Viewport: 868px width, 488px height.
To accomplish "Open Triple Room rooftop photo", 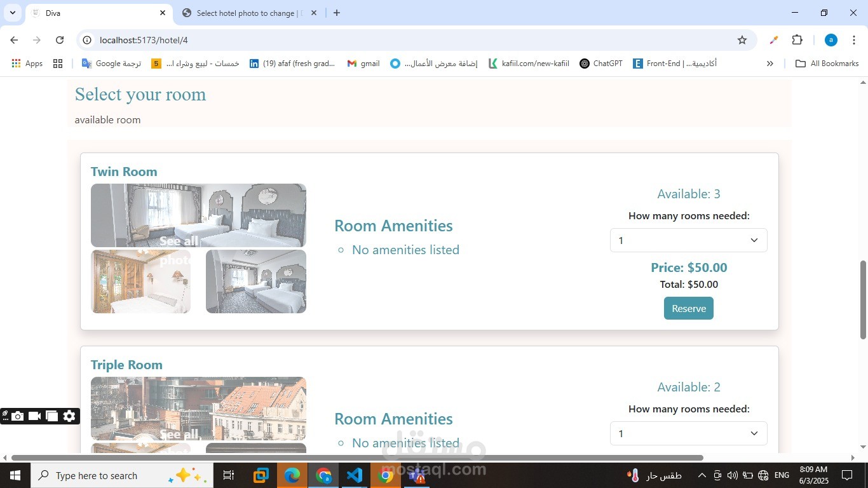I will tap(198, 409).
